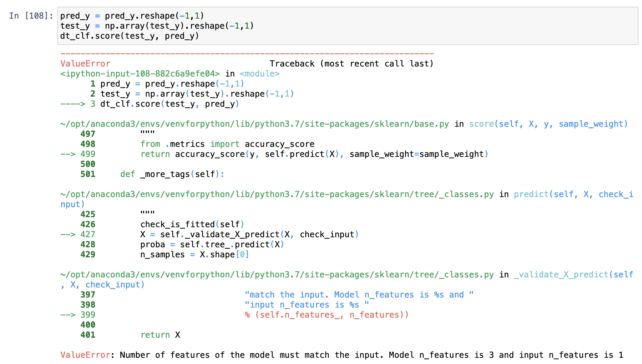
Task: Click the In [108] cell prompt
Action: (x=31, y=16)
